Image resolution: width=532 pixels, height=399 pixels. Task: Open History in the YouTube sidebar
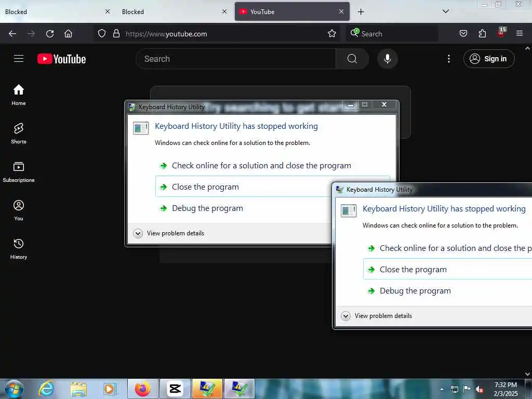[x=19, y=249]
